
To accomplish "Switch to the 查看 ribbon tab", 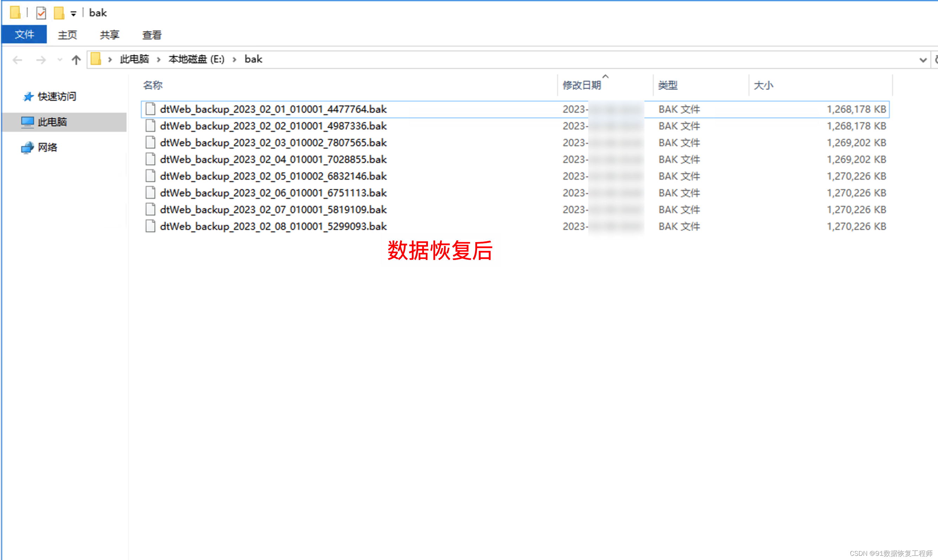I will coord(151,34).
